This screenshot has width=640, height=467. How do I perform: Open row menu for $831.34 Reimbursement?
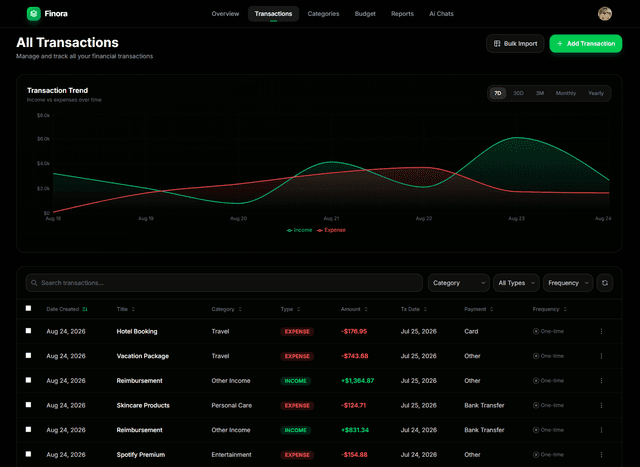pos(601,430)
